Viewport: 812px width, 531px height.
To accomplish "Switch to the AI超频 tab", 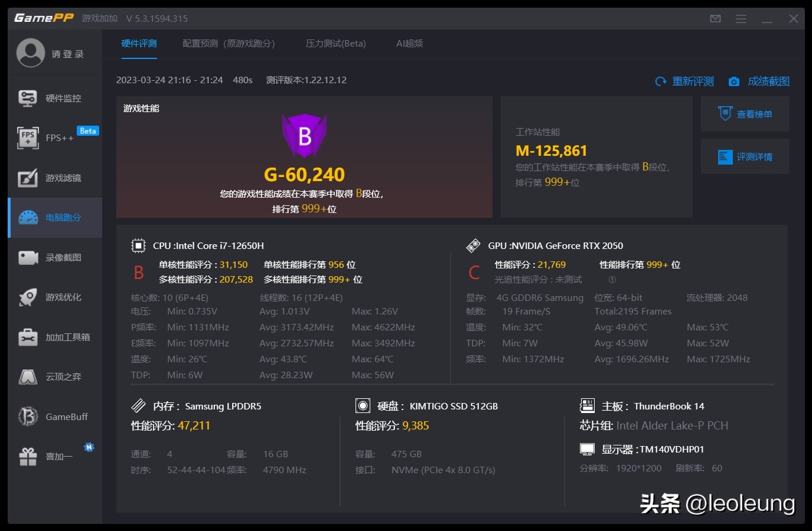I will point(409,44).
